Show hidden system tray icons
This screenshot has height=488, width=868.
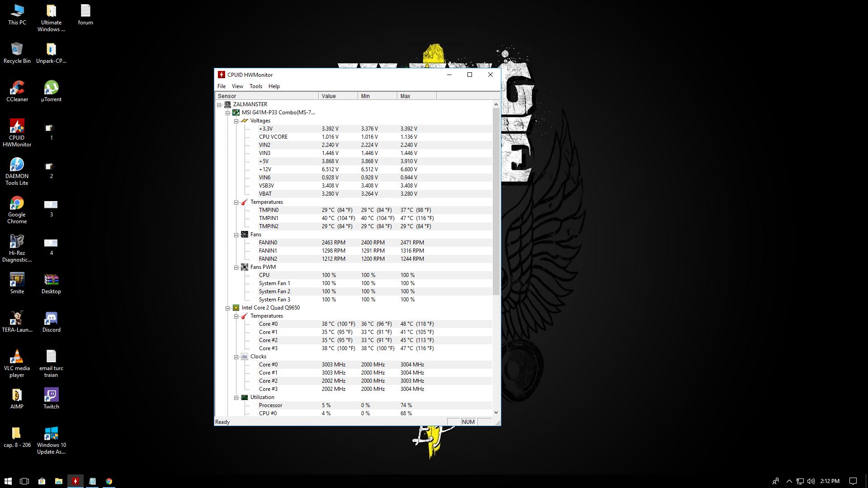click(789, 481)
